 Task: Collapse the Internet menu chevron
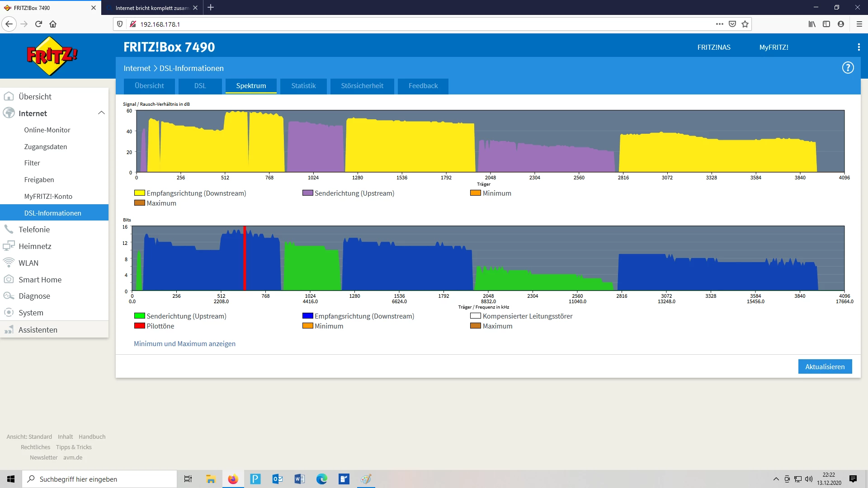pyautogui.click(x=101, y=113)
